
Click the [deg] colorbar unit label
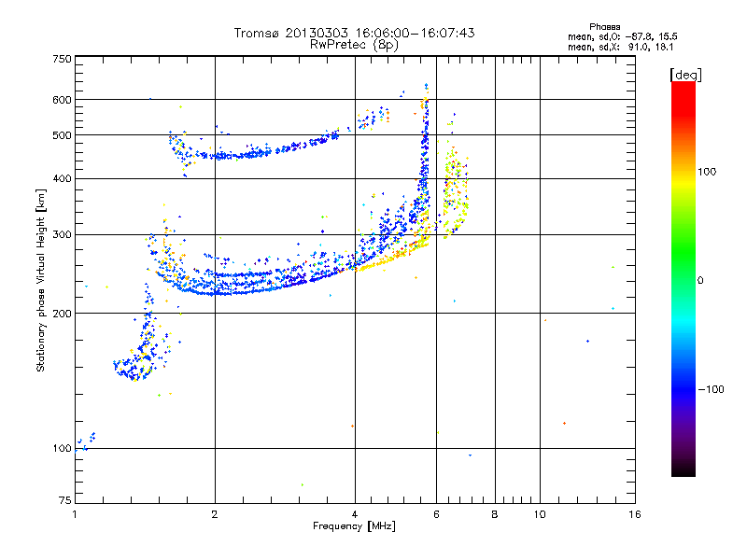point(685,75)
